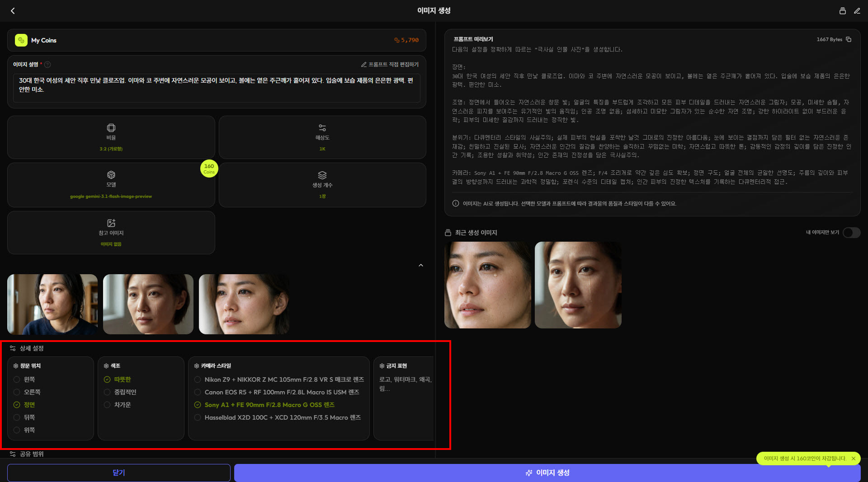Open the 비율 aspect ratio selector
Screen dimensions: 868x482
[111, 137]
